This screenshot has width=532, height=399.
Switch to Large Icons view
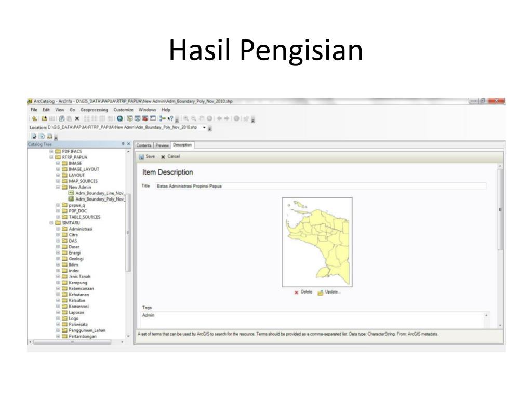[87, 119]
